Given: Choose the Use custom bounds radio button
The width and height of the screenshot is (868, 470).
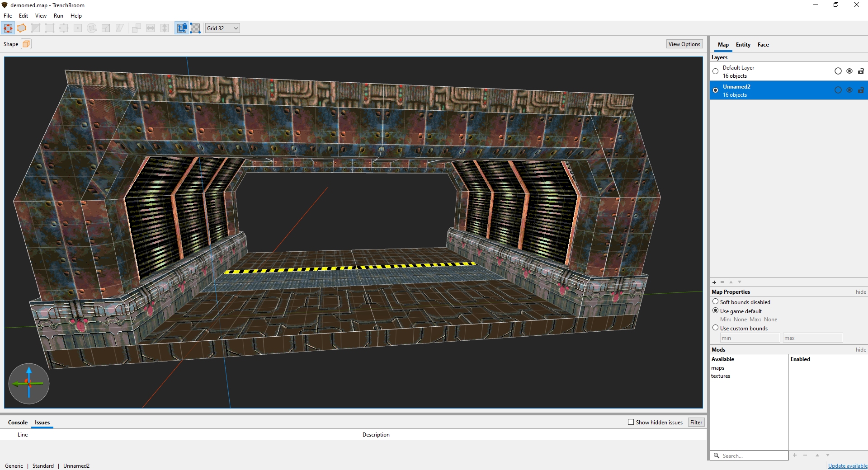Looking at the screenshot, I should pos(715,328).
